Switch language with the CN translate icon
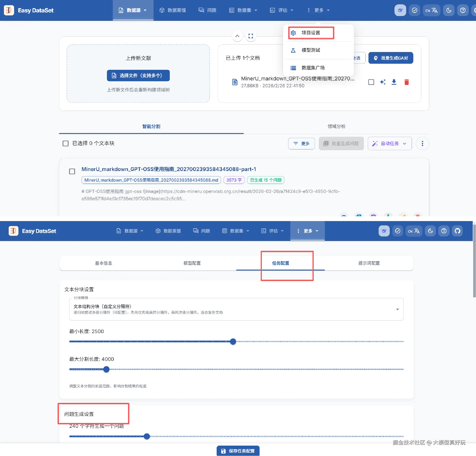The width and height of the screenshot is (476, 456). [x=431, y=10]
